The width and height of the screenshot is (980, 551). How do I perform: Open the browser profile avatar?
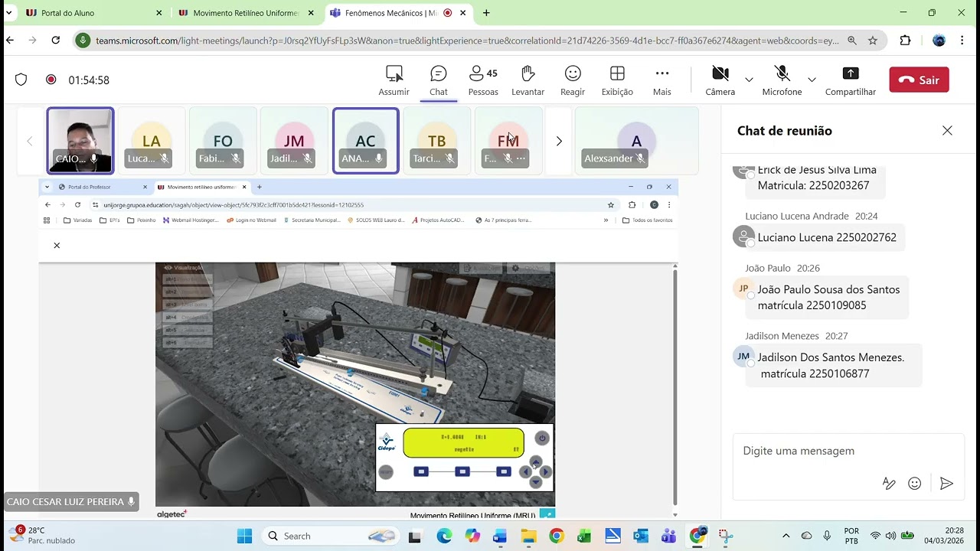(939, 41)
